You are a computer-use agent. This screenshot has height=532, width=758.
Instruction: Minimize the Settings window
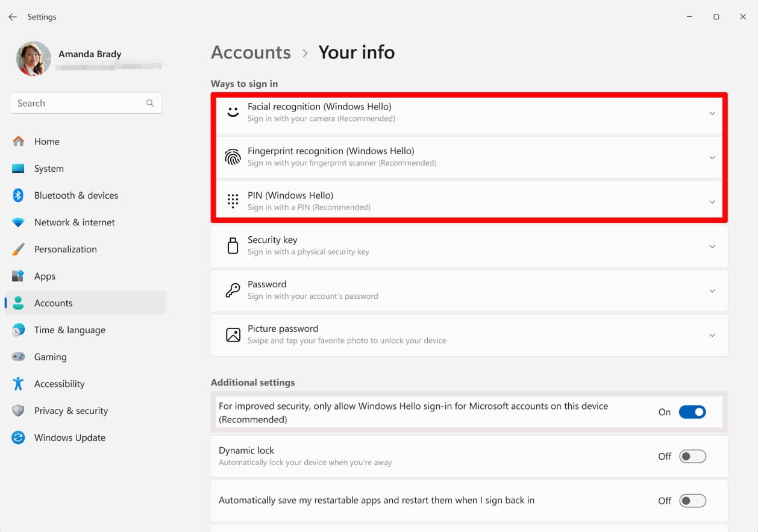tap(689, 17)
